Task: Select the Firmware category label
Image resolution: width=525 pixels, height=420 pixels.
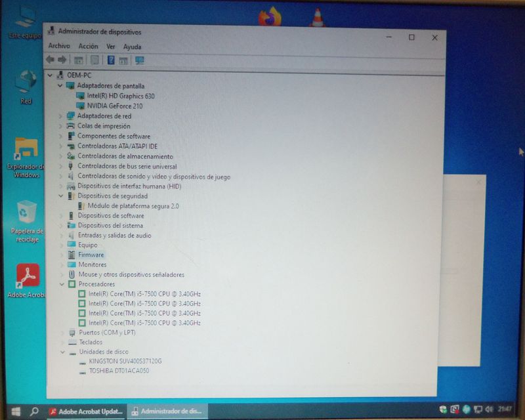Action: click(x=91, y=255)
